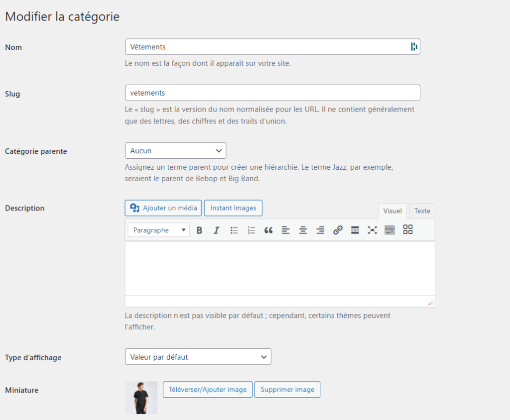Click the four-squares blocks icon in toolbar
The width and height of the screenshot is (510, 420).
[x=408, y=229]
